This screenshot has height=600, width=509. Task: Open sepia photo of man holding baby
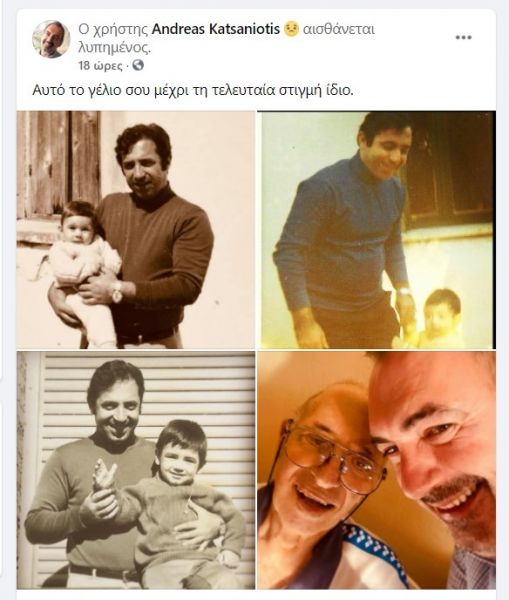pos(136,230)
